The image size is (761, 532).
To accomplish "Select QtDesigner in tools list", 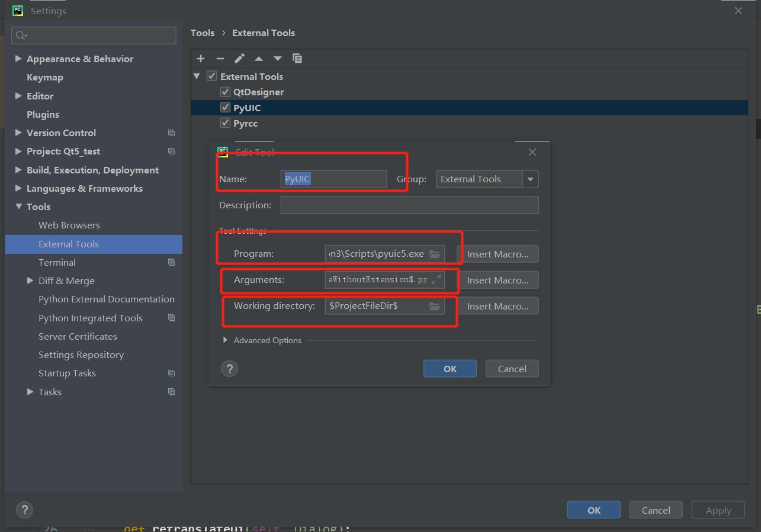I will (258, 92).
